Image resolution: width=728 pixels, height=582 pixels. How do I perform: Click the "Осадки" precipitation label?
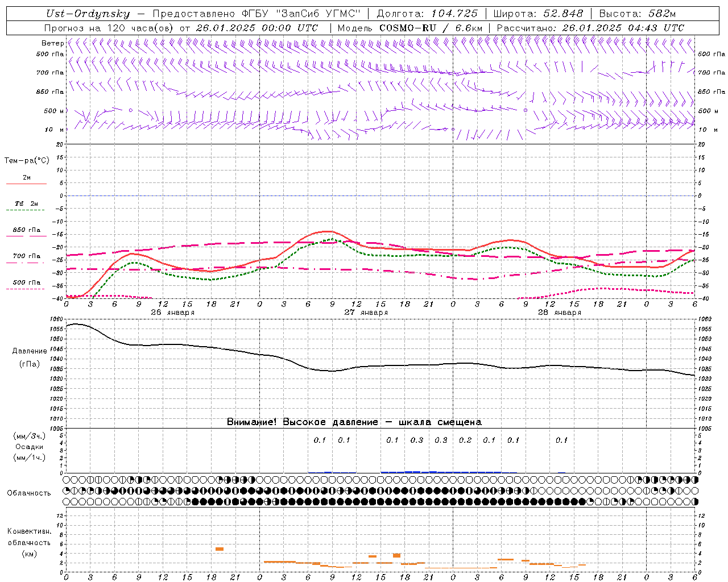click(x=30, y=447)
